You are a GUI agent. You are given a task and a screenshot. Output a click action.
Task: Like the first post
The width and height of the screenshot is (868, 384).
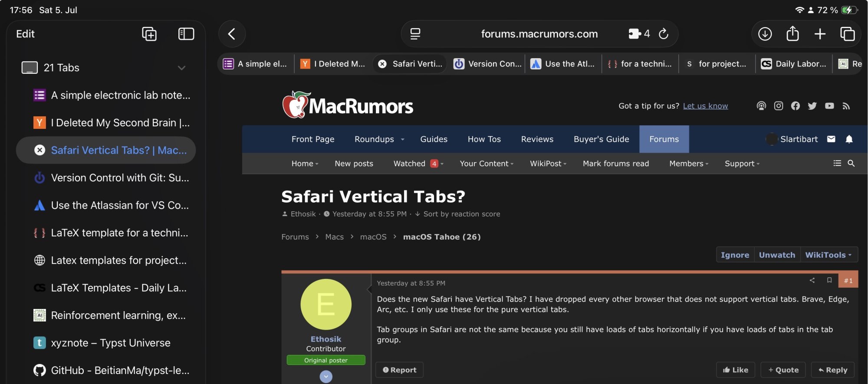pyautogui.click(x=735, y=370)
